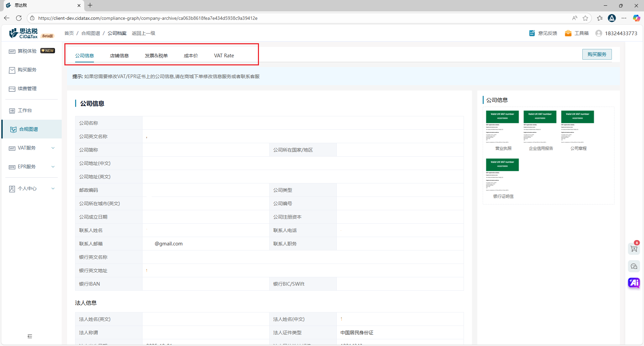Refresh the page in browser
The image size is (644, 346).
click(x=19, y=18)
